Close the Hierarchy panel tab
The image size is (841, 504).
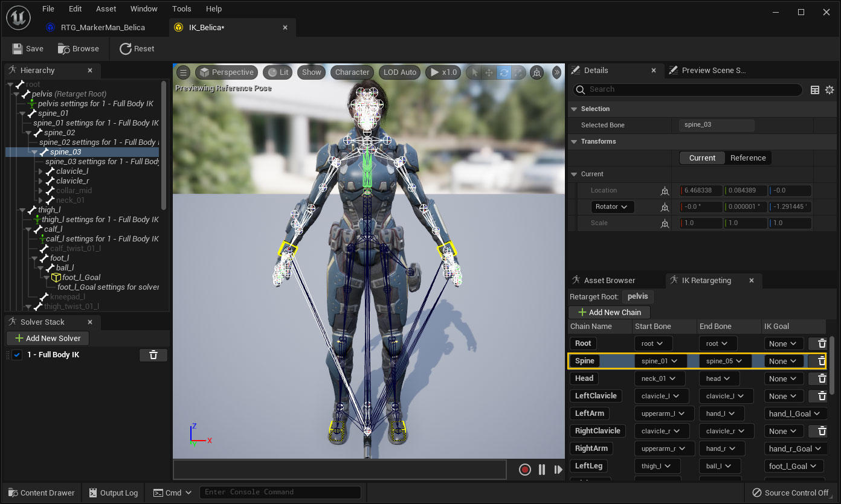pyautogui.click(x=90, y=70)
